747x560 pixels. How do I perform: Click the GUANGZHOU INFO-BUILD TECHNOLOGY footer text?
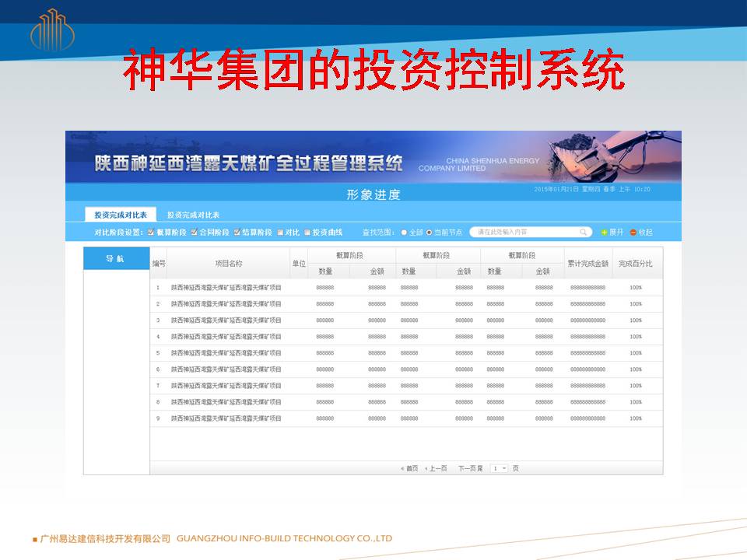pyautogui.click(x=285, y=538)
